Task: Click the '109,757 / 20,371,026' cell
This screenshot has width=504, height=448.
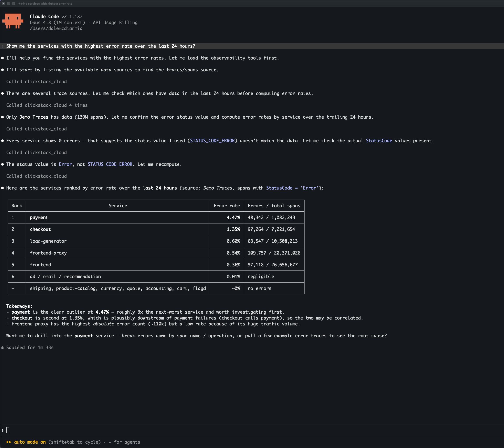Action: 274,253
